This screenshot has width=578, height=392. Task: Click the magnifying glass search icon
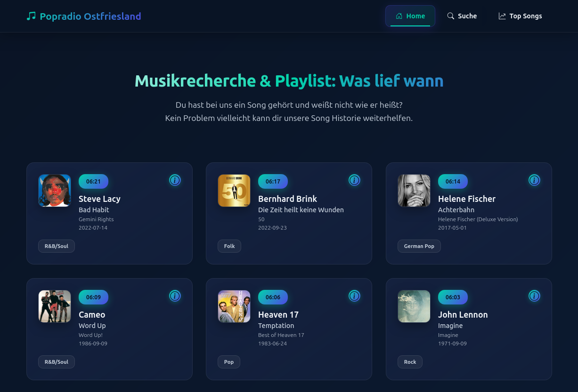tap(451, 16)
